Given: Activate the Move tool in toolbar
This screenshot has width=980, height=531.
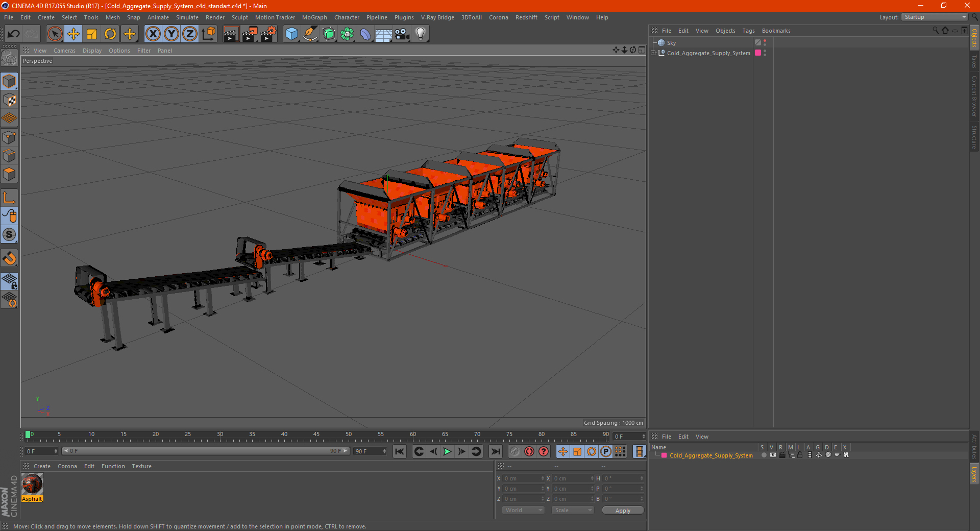Looking at the screenshot, I should (73, 34).
